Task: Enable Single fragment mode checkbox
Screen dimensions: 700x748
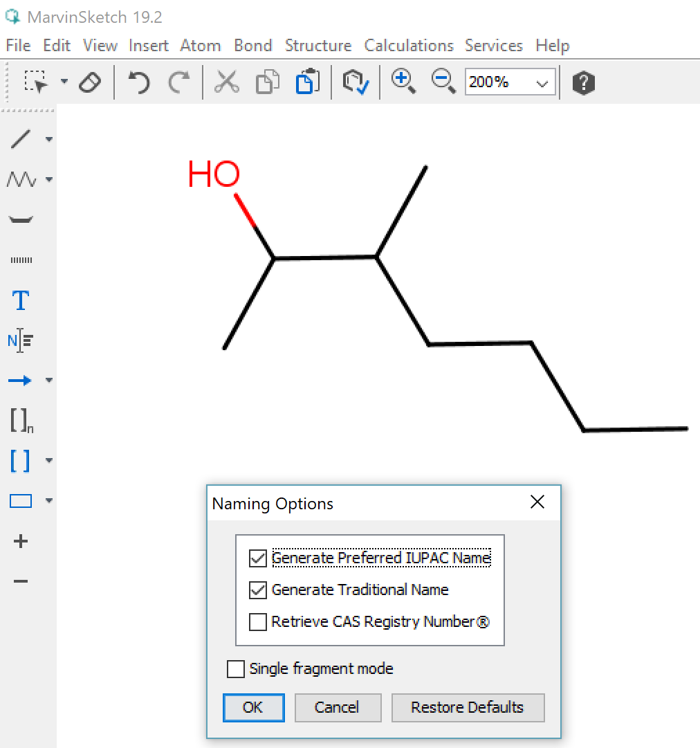Action: click(236, 669)
